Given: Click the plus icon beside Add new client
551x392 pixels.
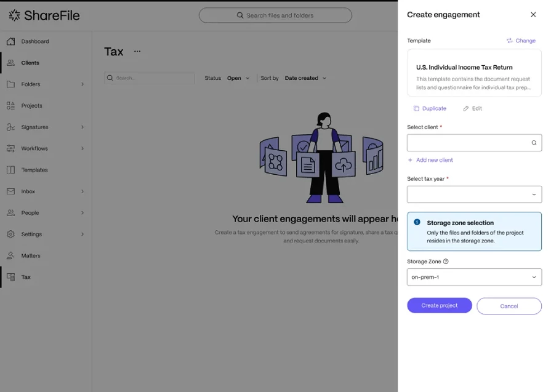Looking at the screenshot, I should [410, 160].
